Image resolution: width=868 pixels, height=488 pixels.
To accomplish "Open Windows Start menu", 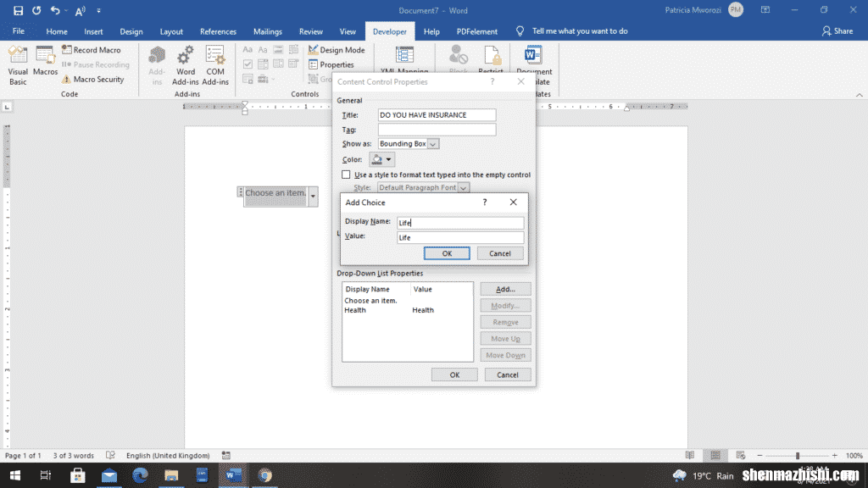I will (15, 475).
